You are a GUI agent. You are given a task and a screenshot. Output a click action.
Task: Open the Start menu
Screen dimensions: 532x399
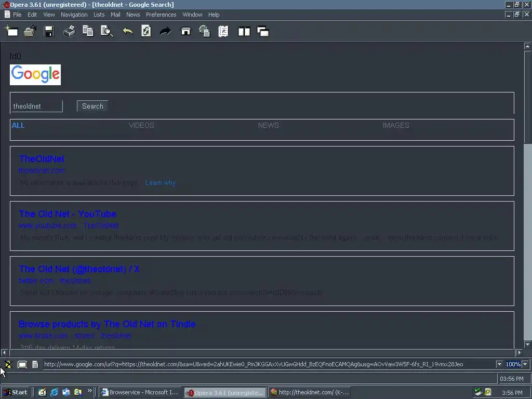(16, 392)
